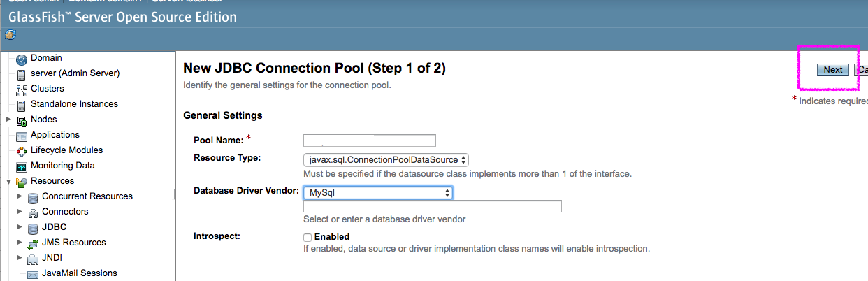
Task: Collapse the Resources tree node
Action: pyautogui.click(x=9, y=182)
